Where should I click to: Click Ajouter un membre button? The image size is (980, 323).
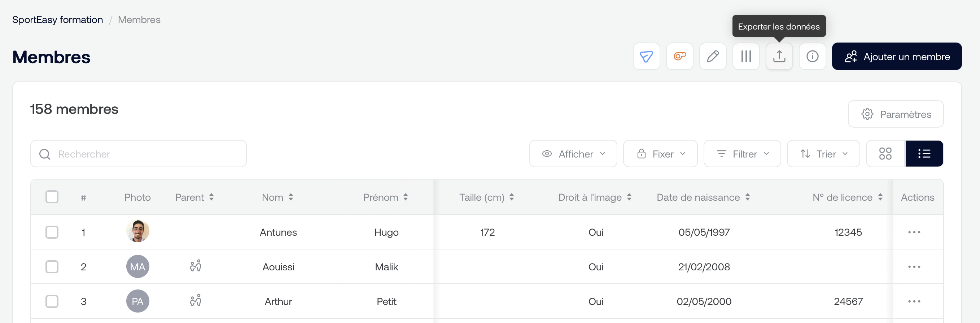pyautogui.click(x=897, y=57)
